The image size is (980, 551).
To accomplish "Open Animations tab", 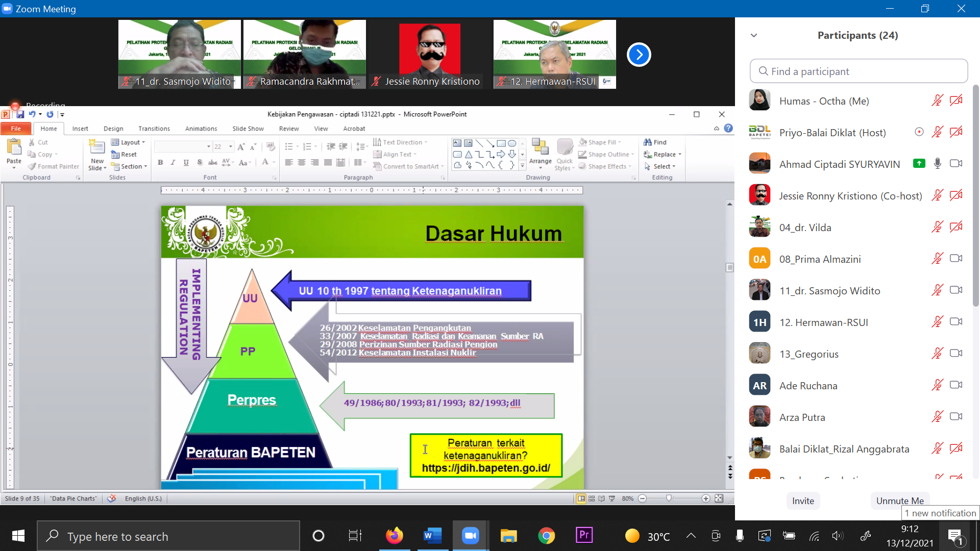I will [x=201, y=129].
